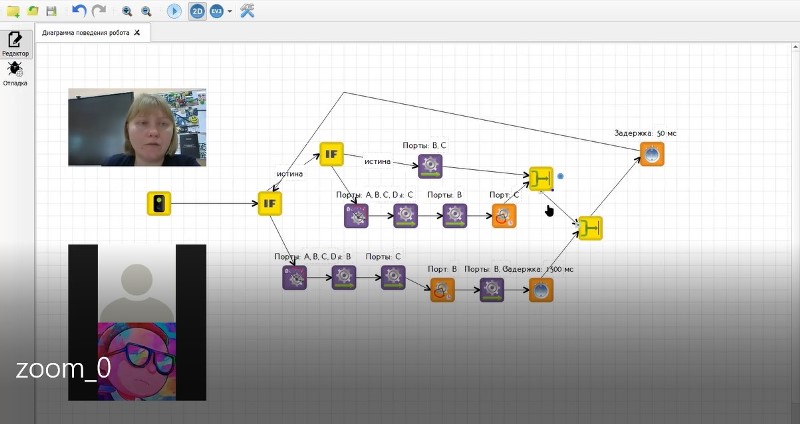Toggle the 2D model view button

[x=197, y=11]
